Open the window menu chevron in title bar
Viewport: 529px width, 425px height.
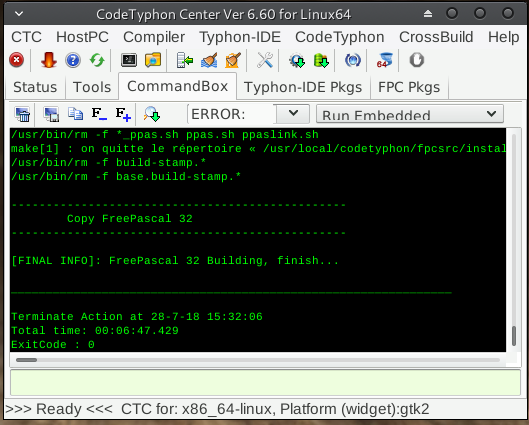point(19,14)
